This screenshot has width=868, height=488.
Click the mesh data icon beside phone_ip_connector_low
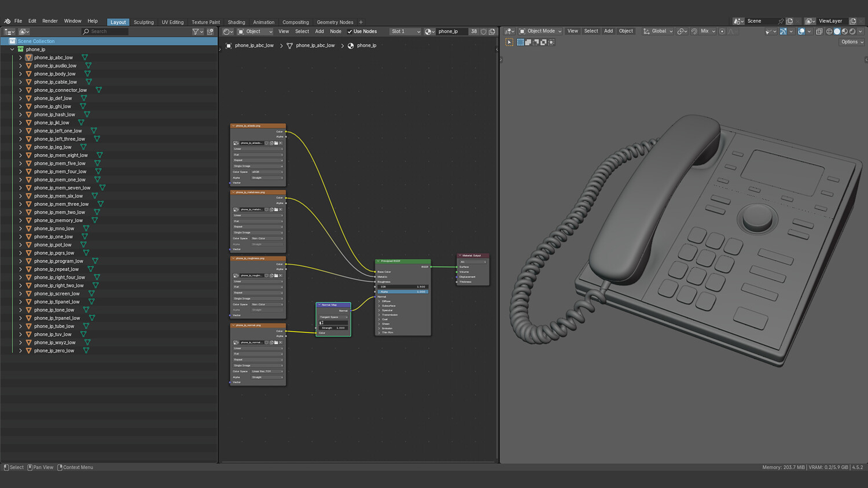point(98,90)
